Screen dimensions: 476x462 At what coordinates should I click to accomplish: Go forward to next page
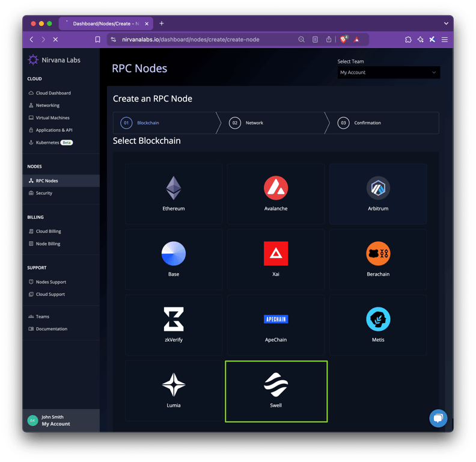(x=43, y=40)
